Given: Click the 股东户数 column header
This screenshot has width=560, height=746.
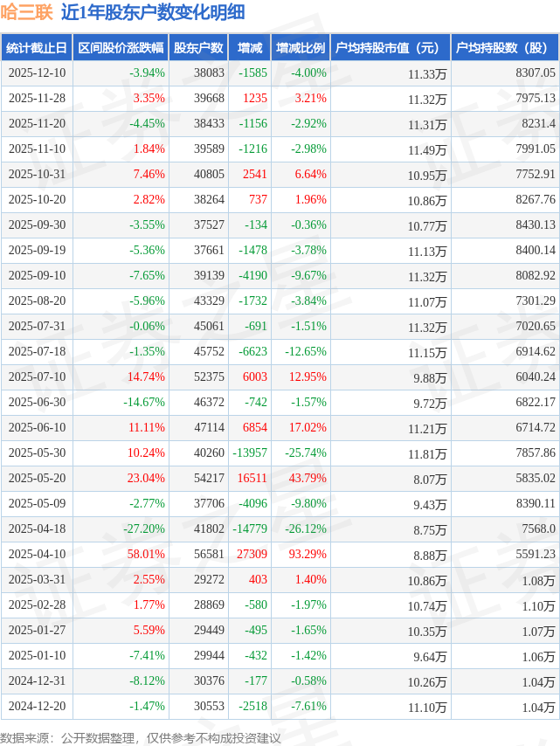Looking at the screenshot, I should (x=198, y=48).
